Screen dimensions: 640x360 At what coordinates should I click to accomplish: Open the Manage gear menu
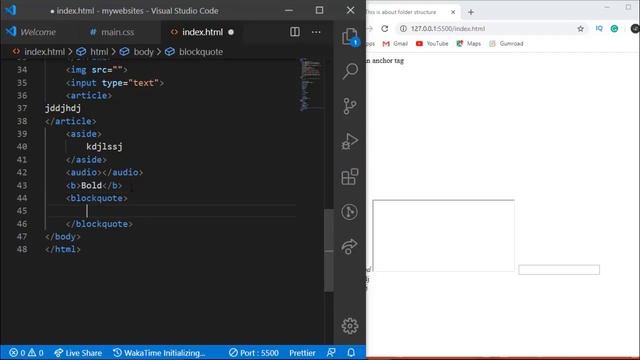click(350, 326)
